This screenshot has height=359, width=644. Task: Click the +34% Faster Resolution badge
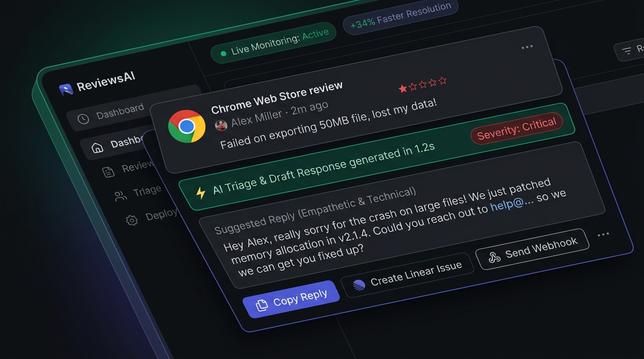click(x=401, y=16)
